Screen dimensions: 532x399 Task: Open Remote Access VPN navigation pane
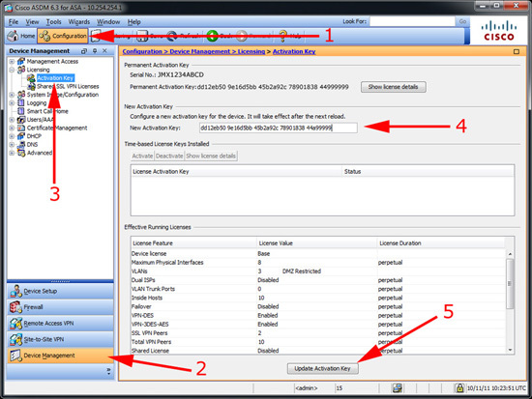[60, 324]
